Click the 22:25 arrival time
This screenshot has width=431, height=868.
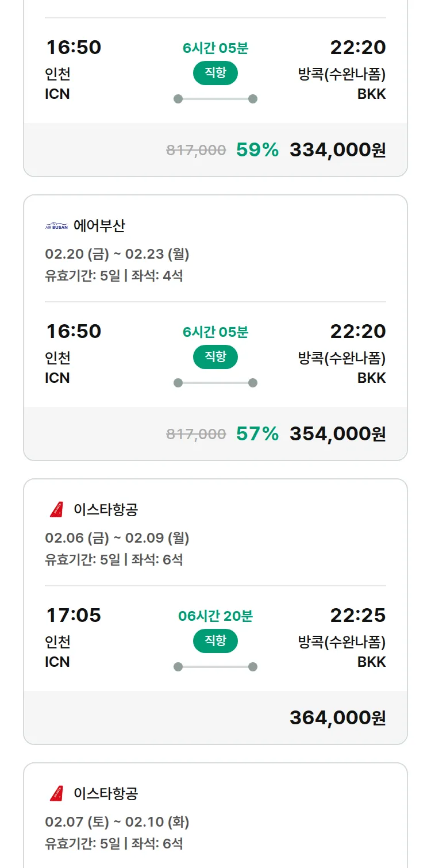[357, 615]
